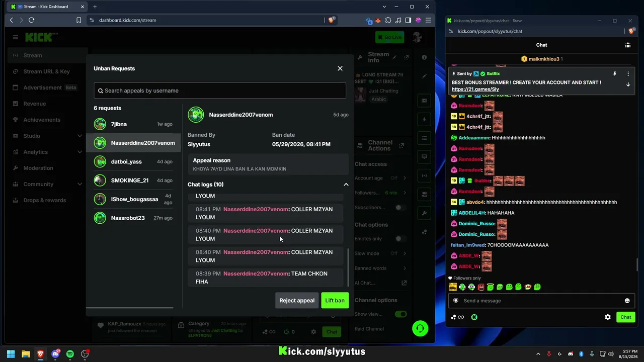The height and width of the screenshot is (362, 644).
Task: Unpin the pinned BotRix message
Action: click(614, 74)
